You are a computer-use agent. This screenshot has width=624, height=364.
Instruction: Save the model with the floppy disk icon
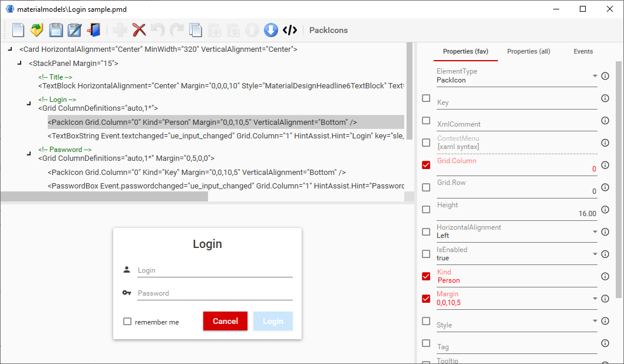56,30
